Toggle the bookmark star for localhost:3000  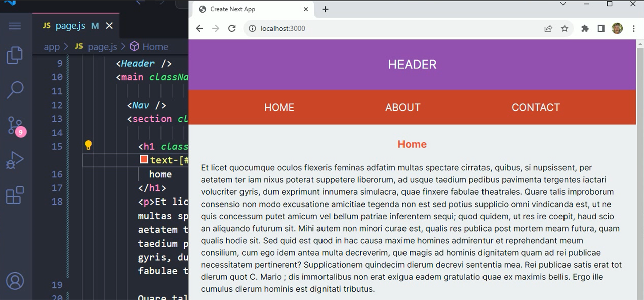pos(565,28)
